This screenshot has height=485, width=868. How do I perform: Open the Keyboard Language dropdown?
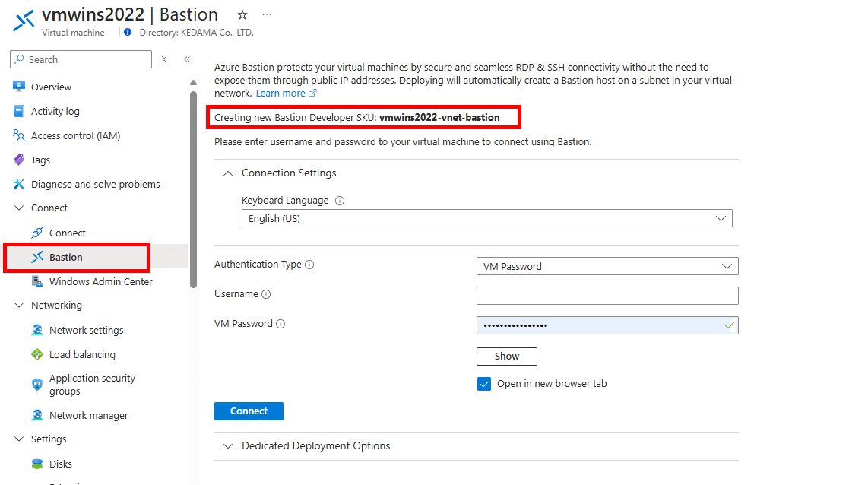click(x=486, y=218)
